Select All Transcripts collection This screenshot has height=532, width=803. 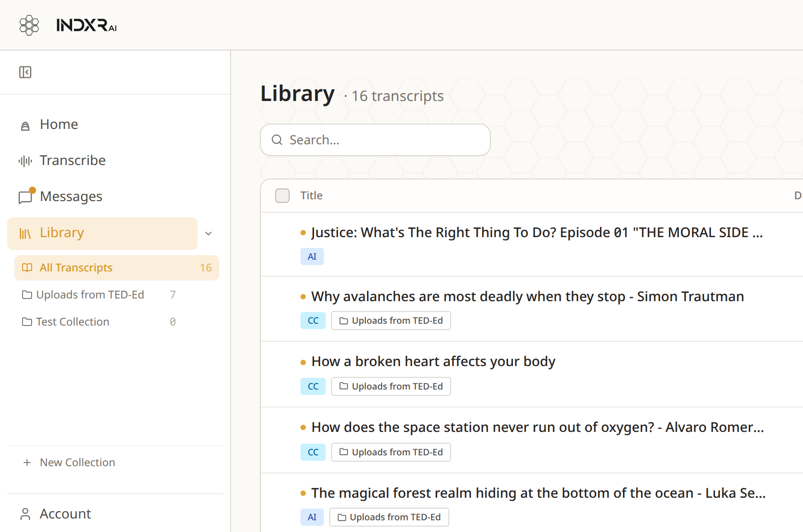pos(117,268)
